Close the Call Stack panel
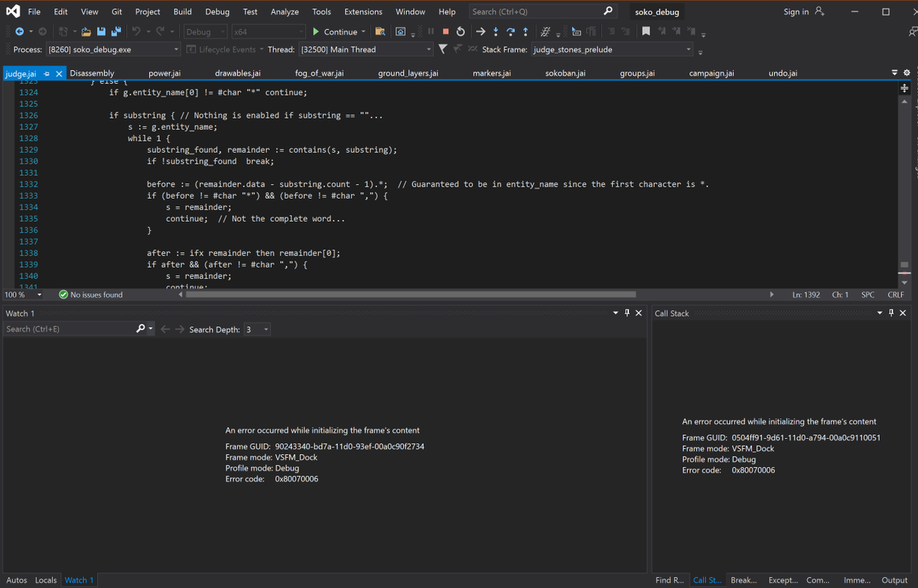Image resolution: width=918 pixels, height=588 pixels. point(903,313)
